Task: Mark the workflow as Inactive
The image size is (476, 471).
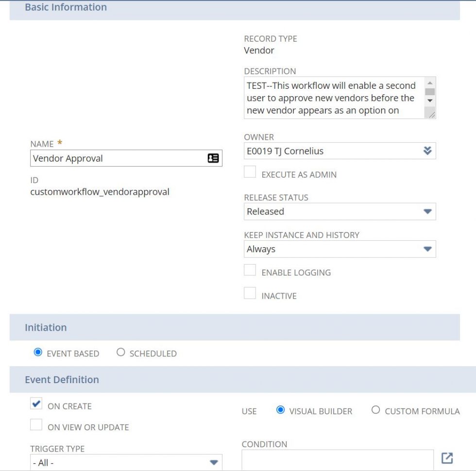Action: click(249, 293)
